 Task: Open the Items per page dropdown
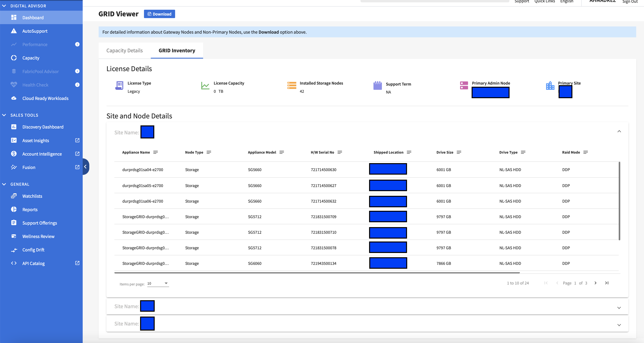pos(158,283)
